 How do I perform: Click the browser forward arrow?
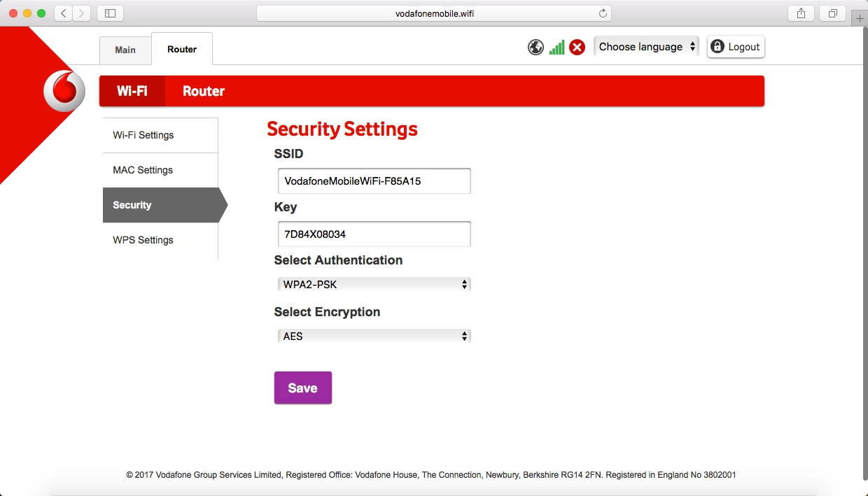82,13
